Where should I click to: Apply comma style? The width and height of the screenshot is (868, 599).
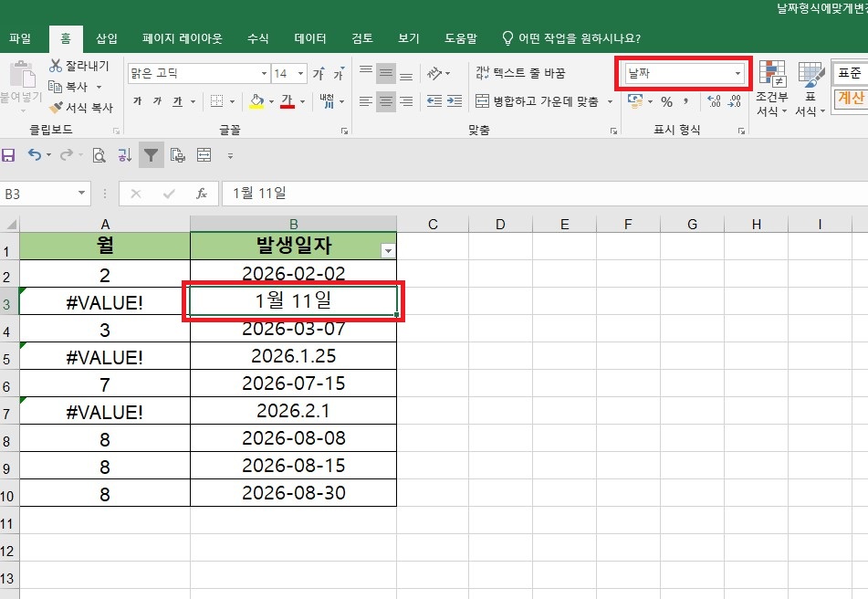pos(686,101)
